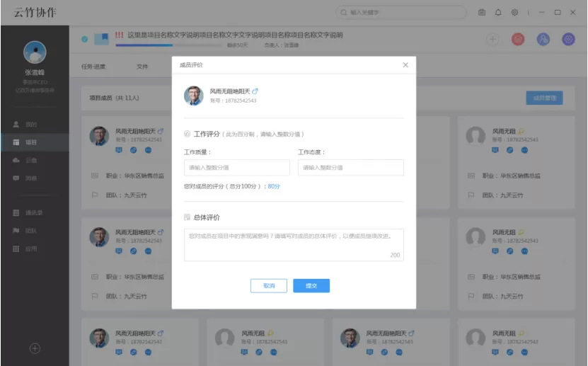Click the project bookmark flag icon
Image resolution: width=588 pixels, height=366 pixels.
click(x=101, y=39)
